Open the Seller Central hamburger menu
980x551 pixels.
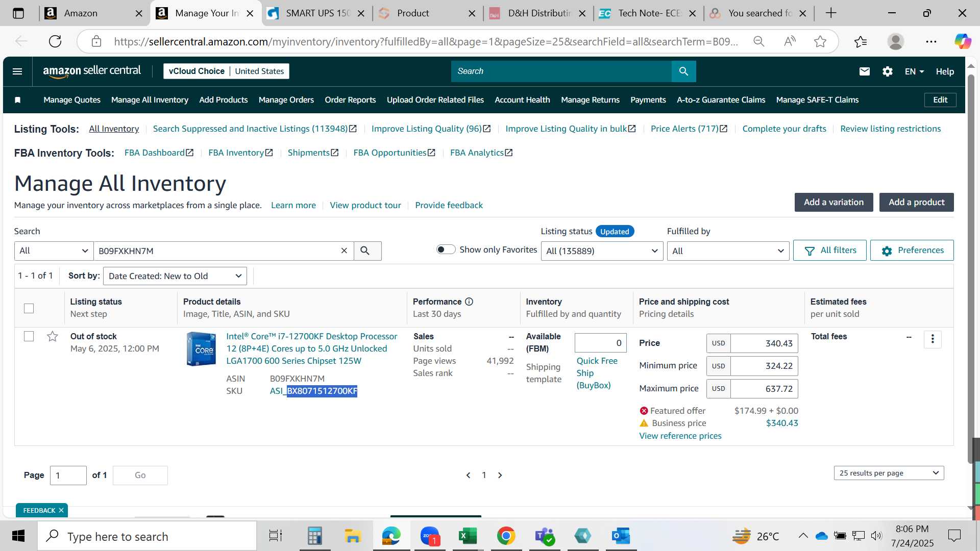[17, 71]
